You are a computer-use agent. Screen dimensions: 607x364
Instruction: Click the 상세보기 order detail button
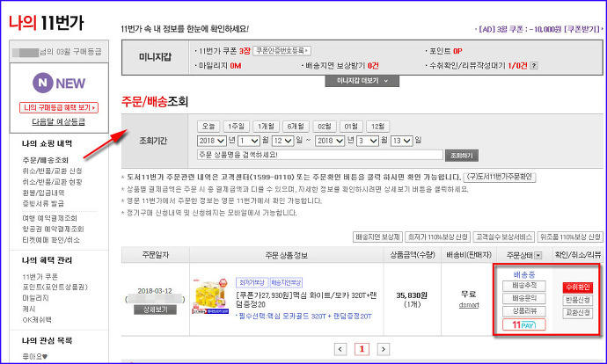(155, 309)
